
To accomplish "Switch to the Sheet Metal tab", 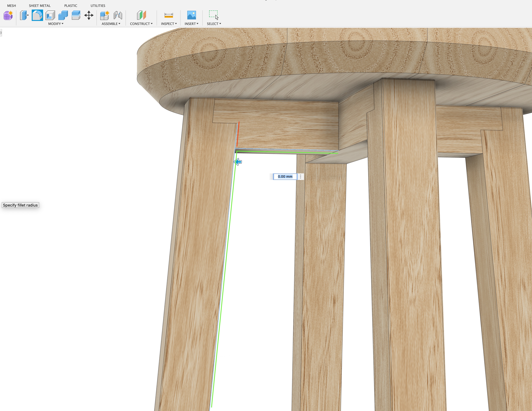I will point(40,5).
